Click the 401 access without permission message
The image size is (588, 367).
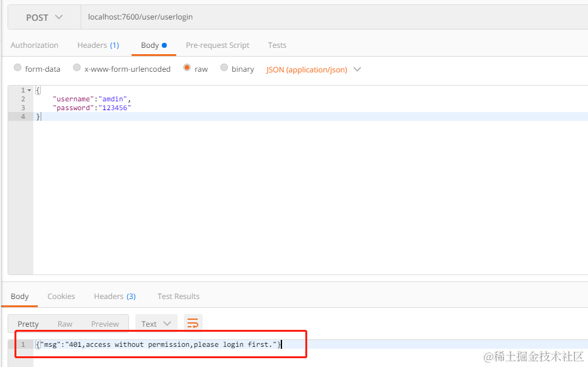[158, 344]
